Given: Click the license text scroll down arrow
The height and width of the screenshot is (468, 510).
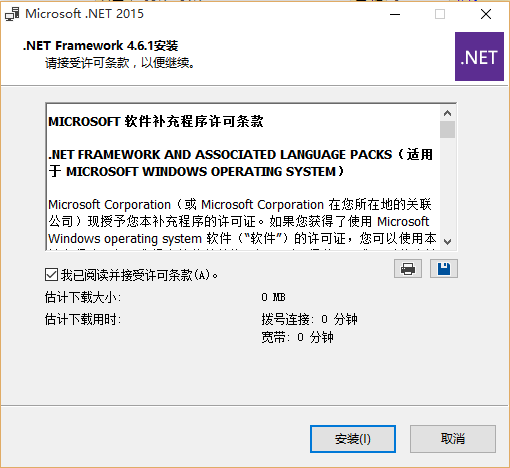Looking at the screenshot, I should tap(447, 241).
